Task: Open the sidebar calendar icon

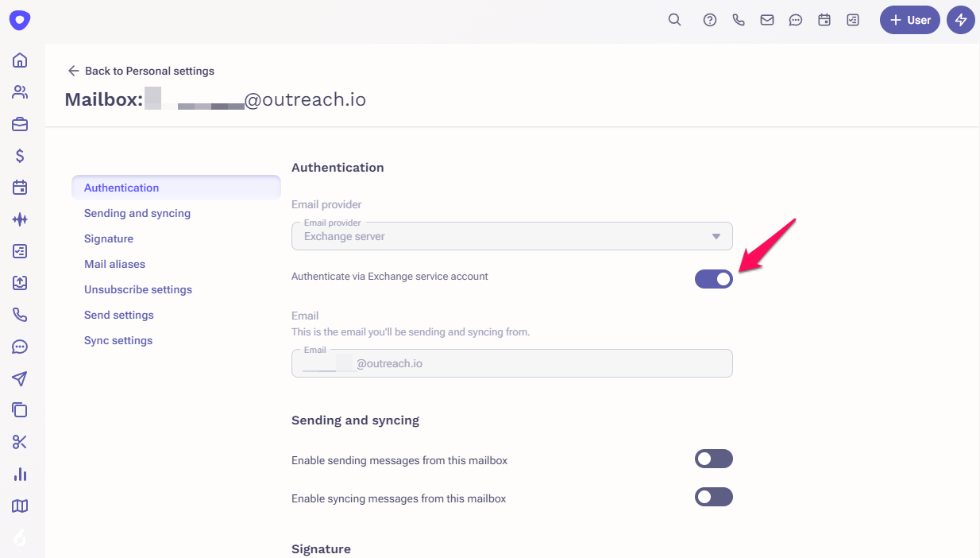Action: point(20,188)
